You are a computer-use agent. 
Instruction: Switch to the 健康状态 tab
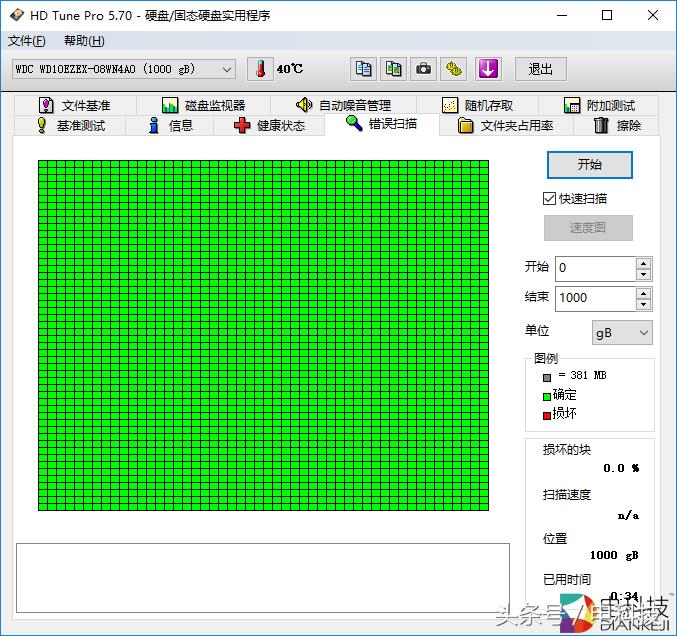[269, 126]
